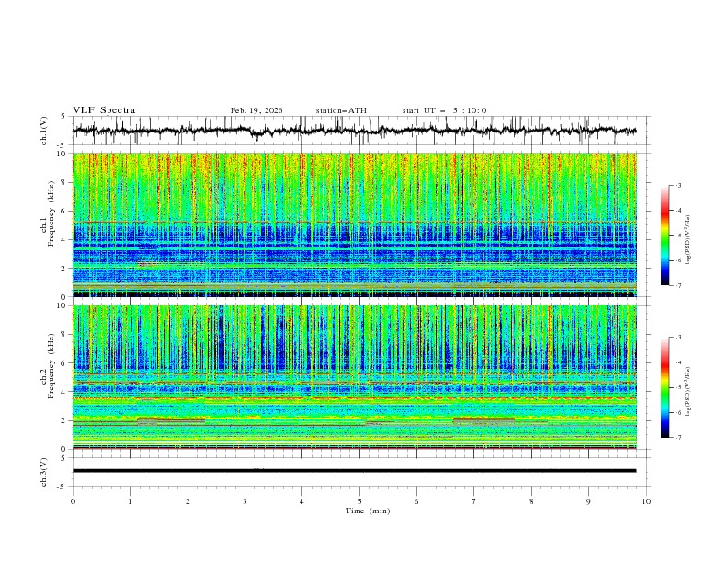Click the ch.1(V) axis label
728x563 pixels.
(45, 131)
